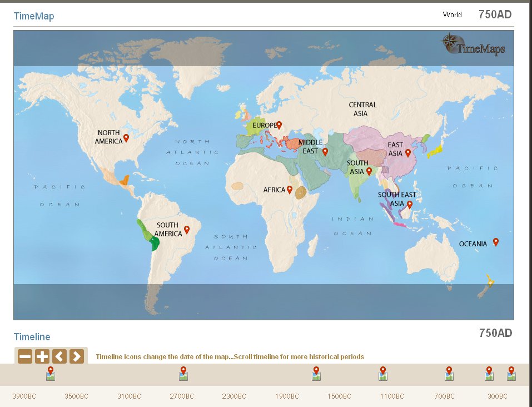
Task: Click the 750AD date display
Action: point(496,14)
